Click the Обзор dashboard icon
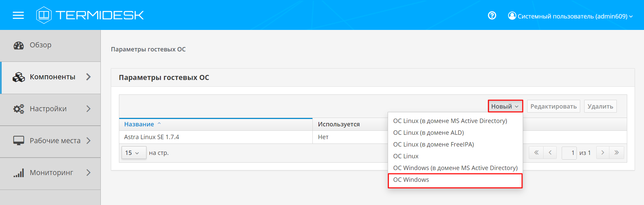Viewport: 644px width, 205px height. click(18, 45)
